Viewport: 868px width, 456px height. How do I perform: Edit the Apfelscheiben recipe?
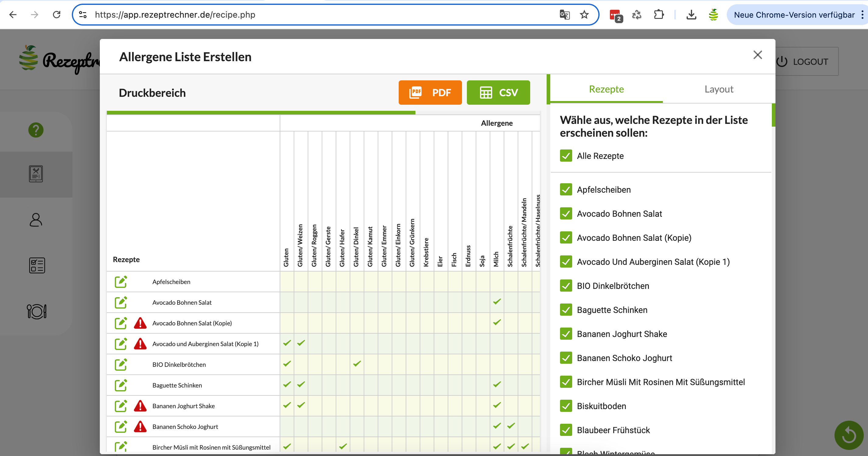pyautogui.click(x=121, y=282)
